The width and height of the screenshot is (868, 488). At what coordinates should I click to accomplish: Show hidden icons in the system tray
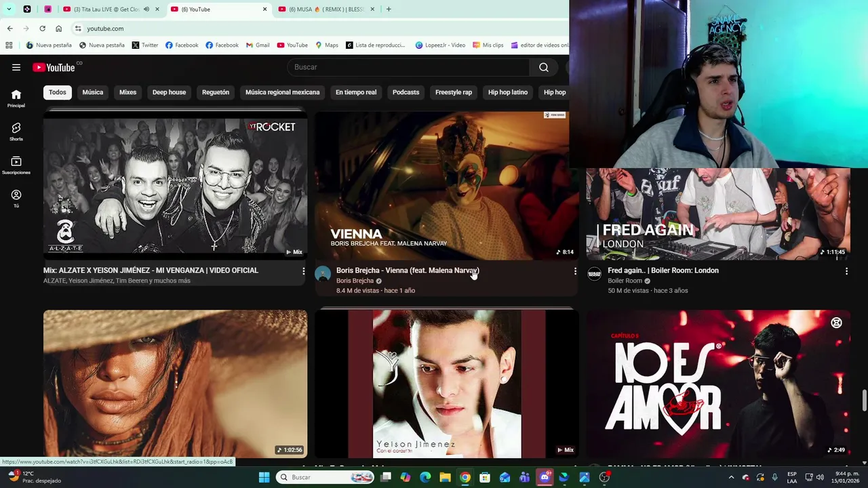pyautogui.click(x=731, y=477)
